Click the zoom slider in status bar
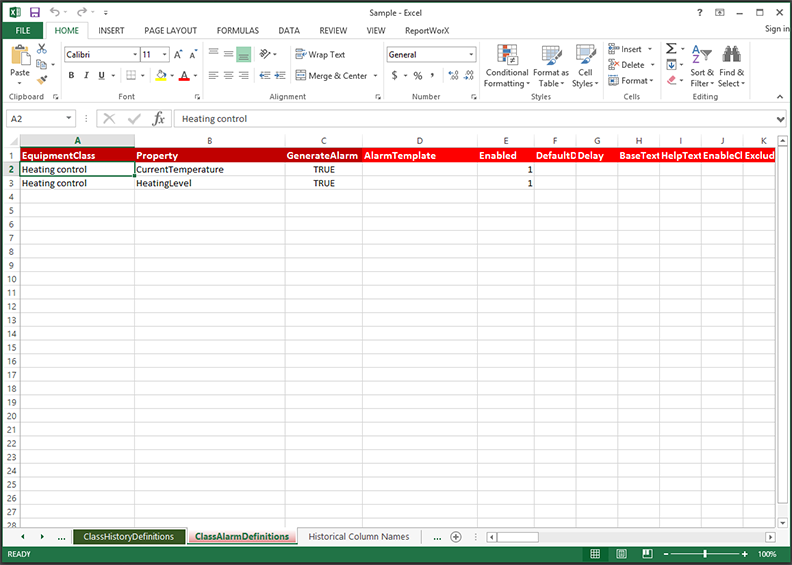Screen dimensions: 792x565 [x=705, y=554]
